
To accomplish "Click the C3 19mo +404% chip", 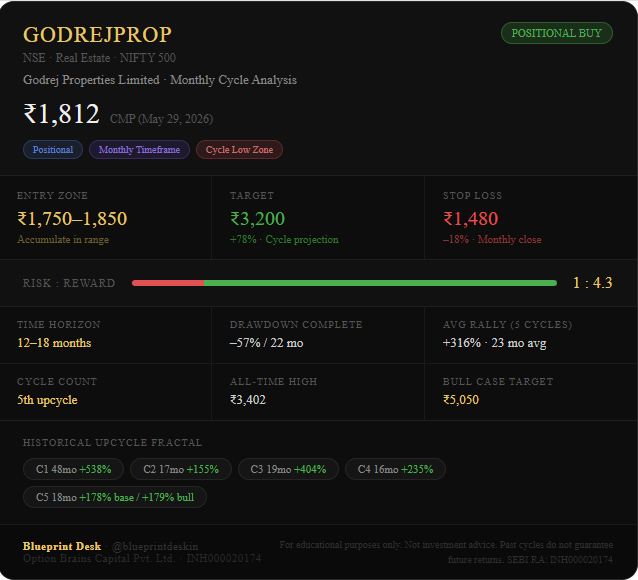I will click(288, 469).
